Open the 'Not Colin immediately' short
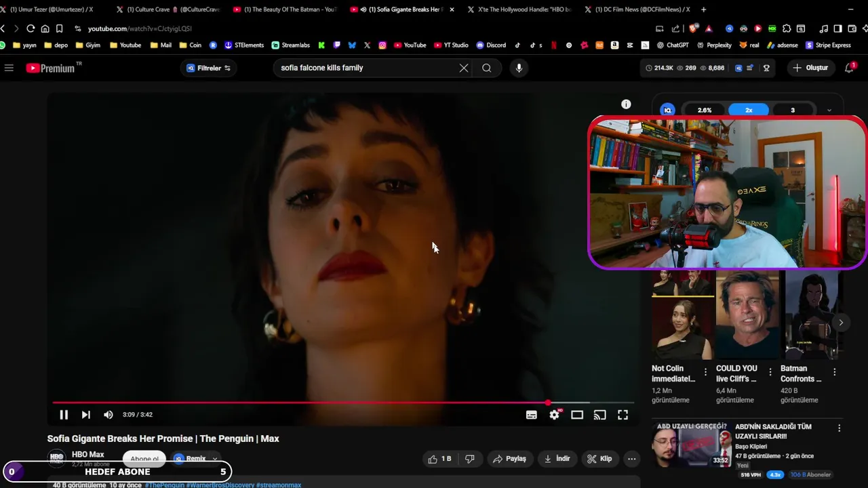Viewport: 868px width, 488px height. click(682, 315)
